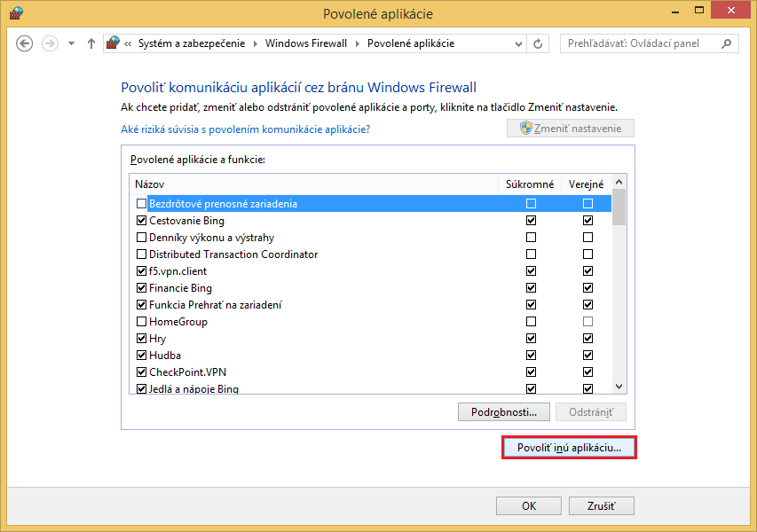Refresh the address bar location
The height and width of the screenshot is (532, 757).
[538, 43]
